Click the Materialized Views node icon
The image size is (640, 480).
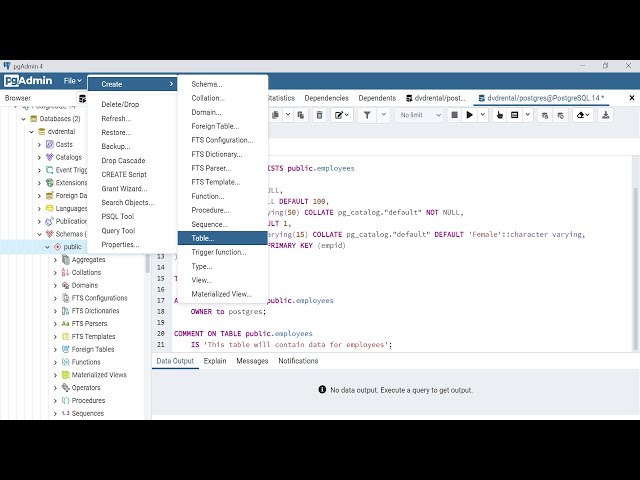66,375
